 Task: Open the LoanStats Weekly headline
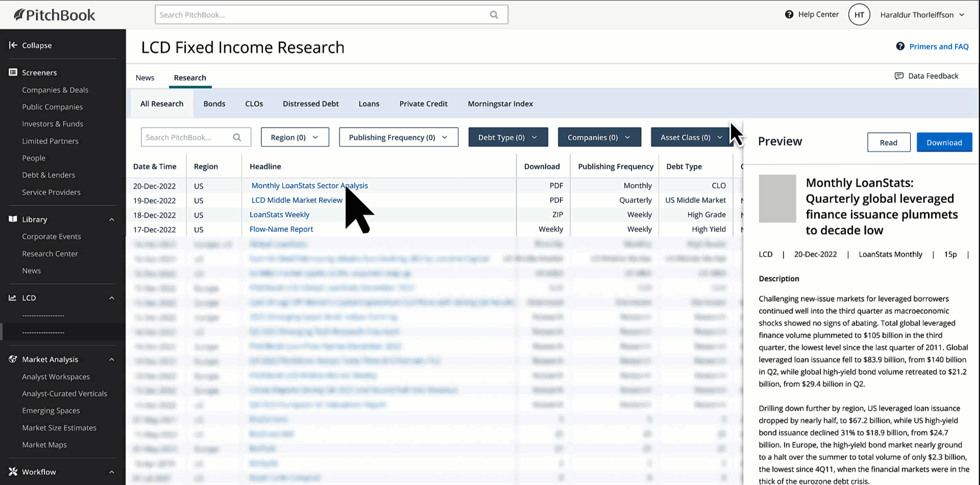(x=279, y=215)
